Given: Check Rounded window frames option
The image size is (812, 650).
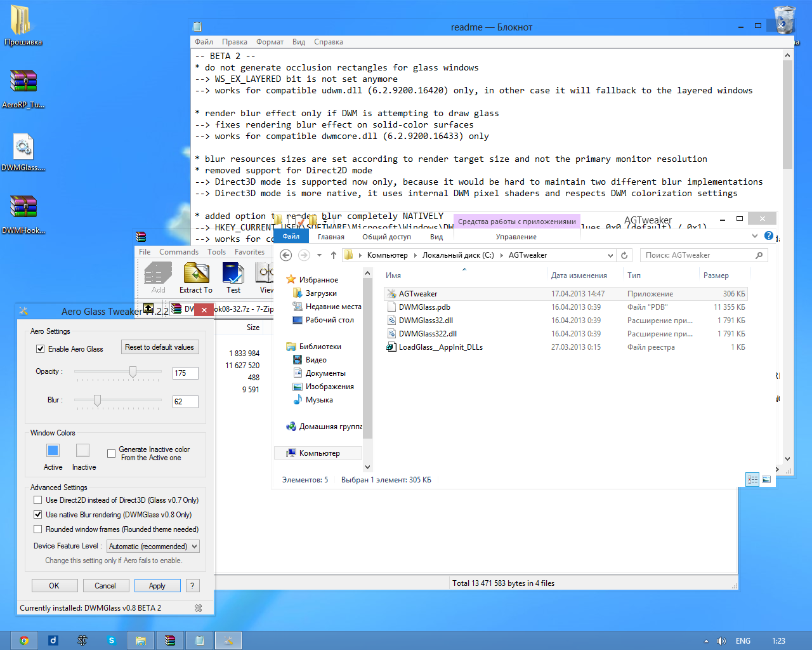Looking at the screenshot, I should pos(38,529).
